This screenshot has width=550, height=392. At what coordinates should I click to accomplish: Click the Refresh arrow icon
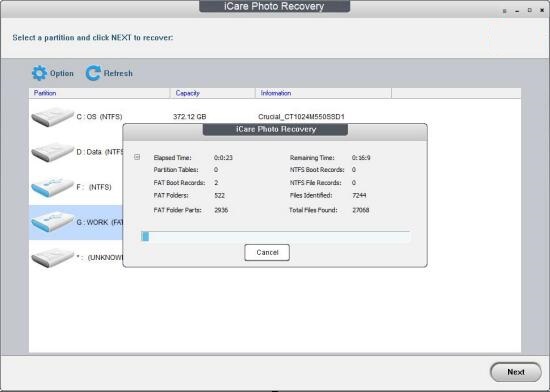click(x=93, y=73)
